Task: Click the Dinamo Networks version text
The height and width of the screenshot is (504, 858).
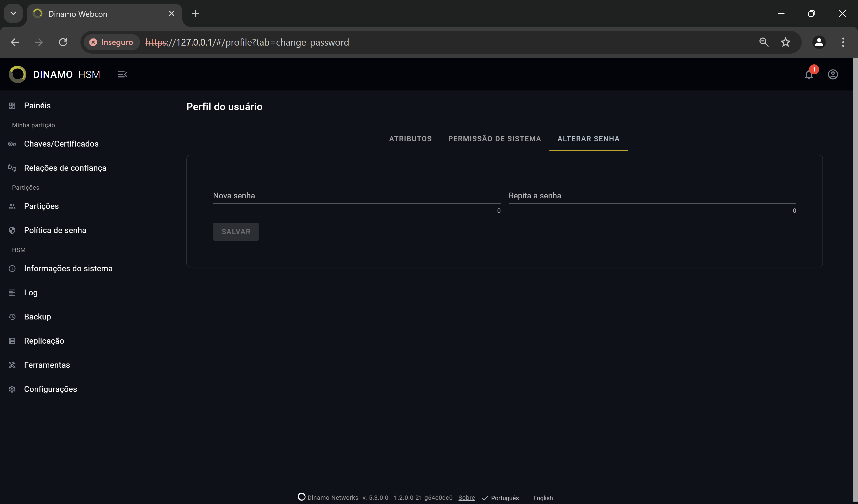Action: tap(380, 498)
